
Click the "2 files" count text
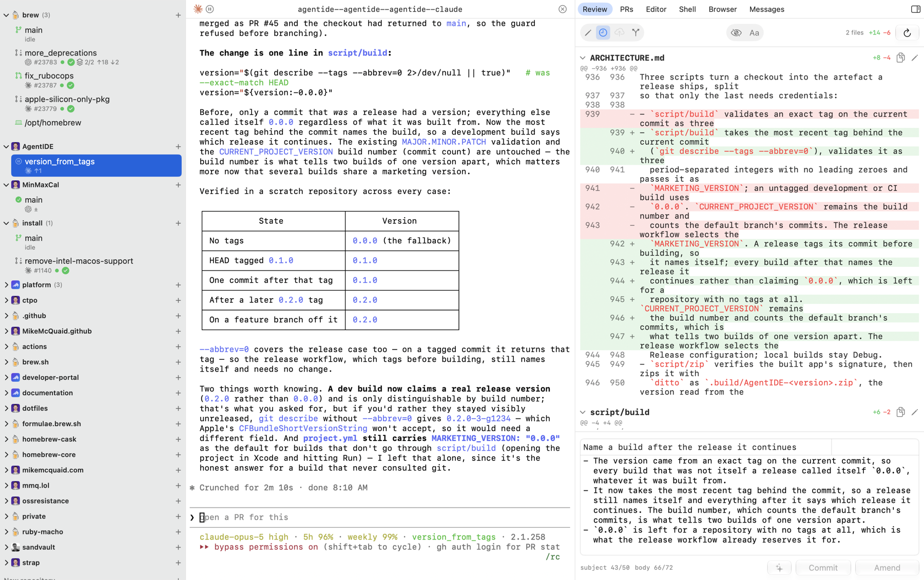[855, 33]
